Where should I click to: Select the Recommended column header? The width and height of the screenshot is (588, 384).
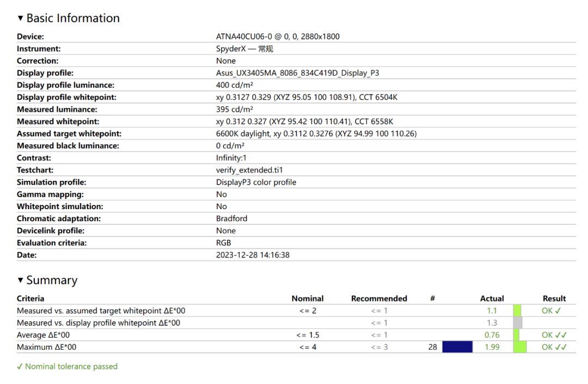pyautogui.click(x=379, y=298)
